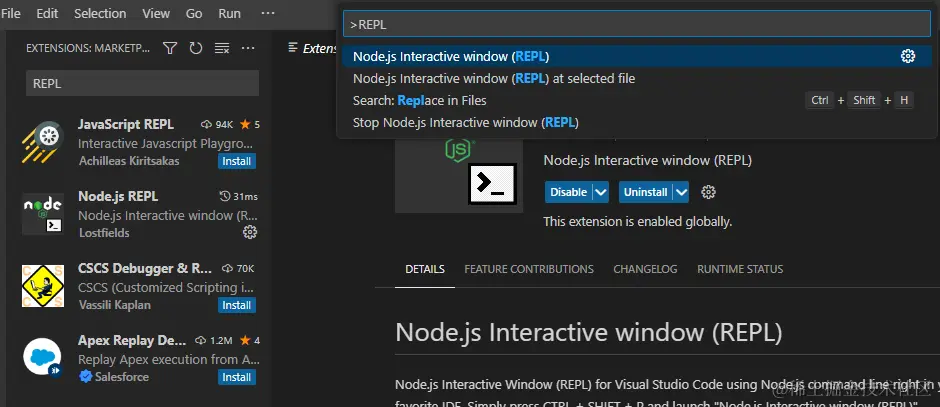Open the Extension editor tab
940x407 pixels.
pyautogui.click(x=310, y=48)
